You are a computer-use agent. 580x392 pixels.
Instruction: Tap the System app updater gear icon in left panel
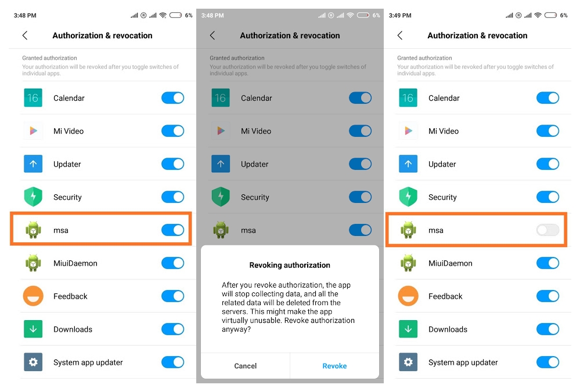33,362
